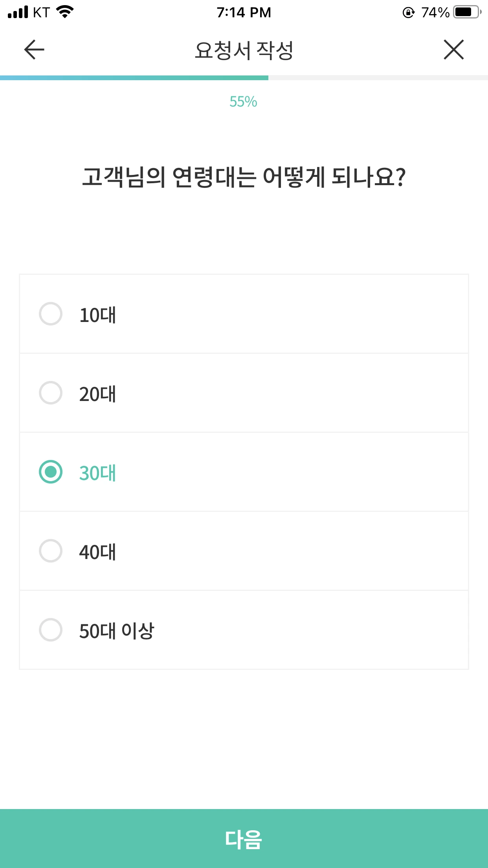Tap the 요청서 작성 page title
The width and height of the screenshot is (488, 868).
[244, 50]
